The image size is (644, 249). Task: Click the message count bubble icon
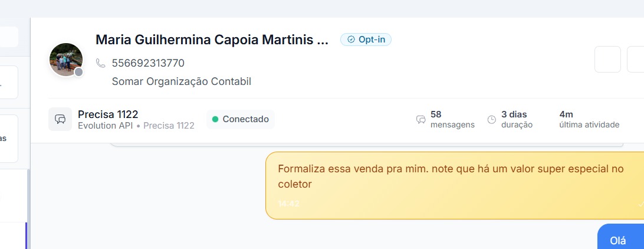tap(421, 120)
